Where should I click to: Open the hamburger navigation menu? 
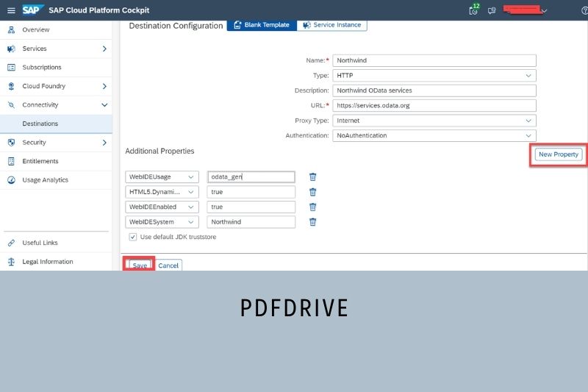10,10
